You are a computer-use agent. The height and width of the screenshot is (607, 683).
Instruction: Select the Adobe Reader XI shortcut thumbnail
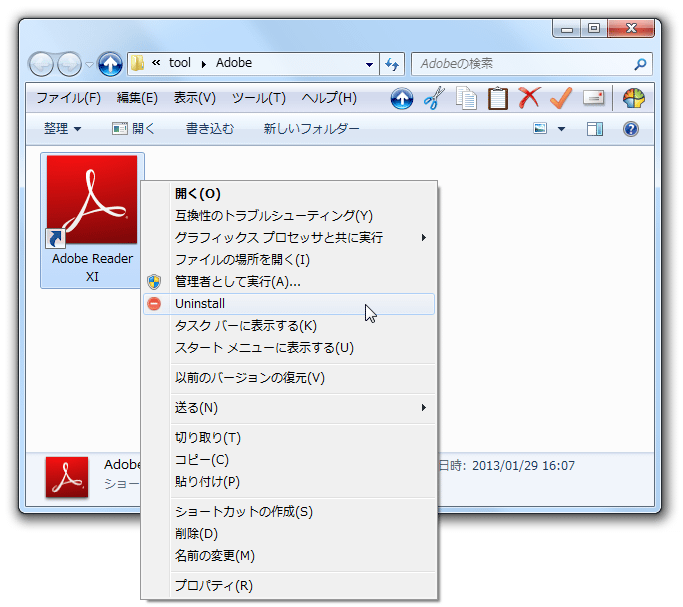pyautogui.click(x=92, y=200)
